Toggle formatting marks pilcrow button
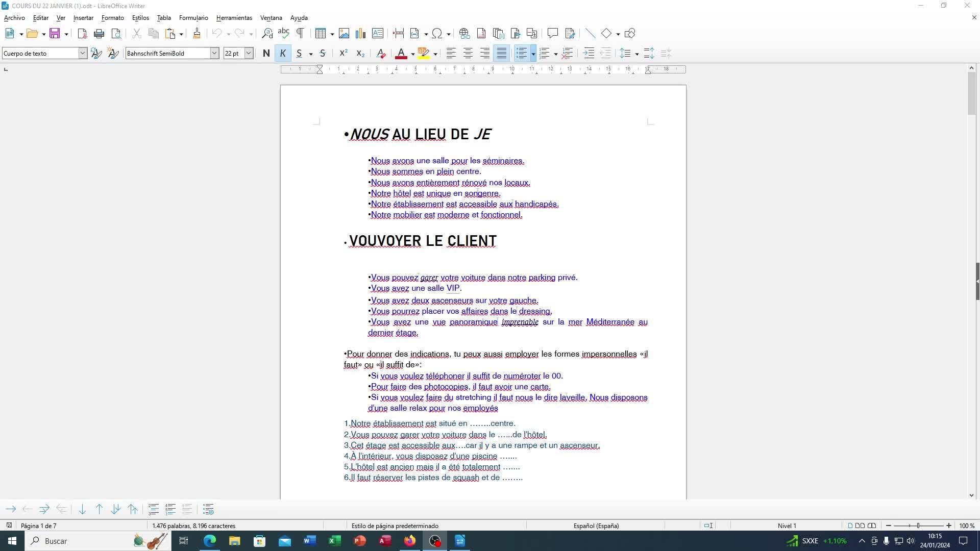 [300, 34]
